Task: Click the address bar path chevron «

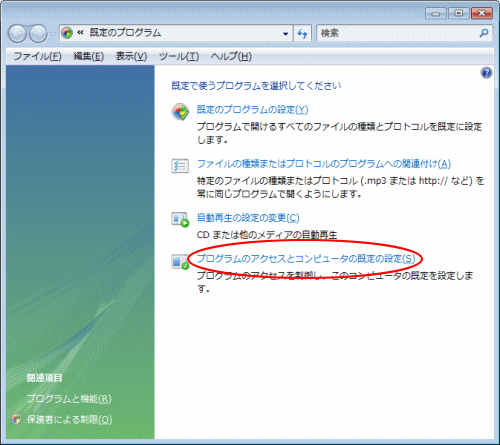Action: tap(80, 33)
